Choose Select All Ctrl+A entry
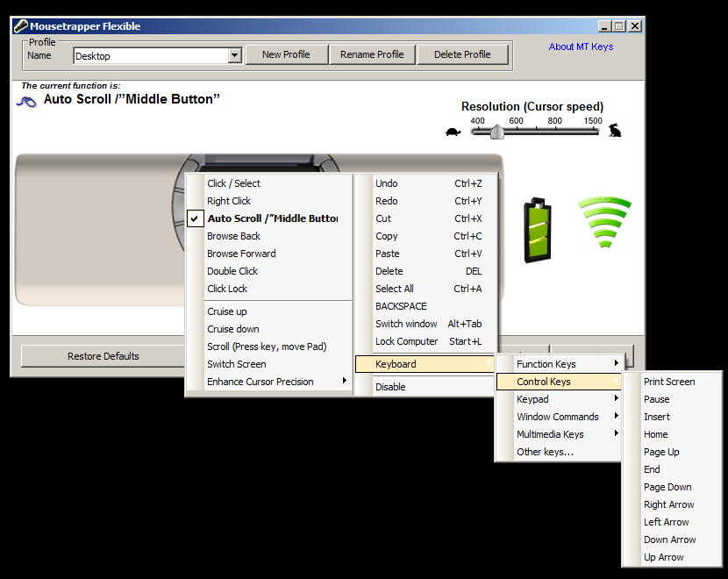The width and height of the screenshot is (728, 579). point(426,289)
